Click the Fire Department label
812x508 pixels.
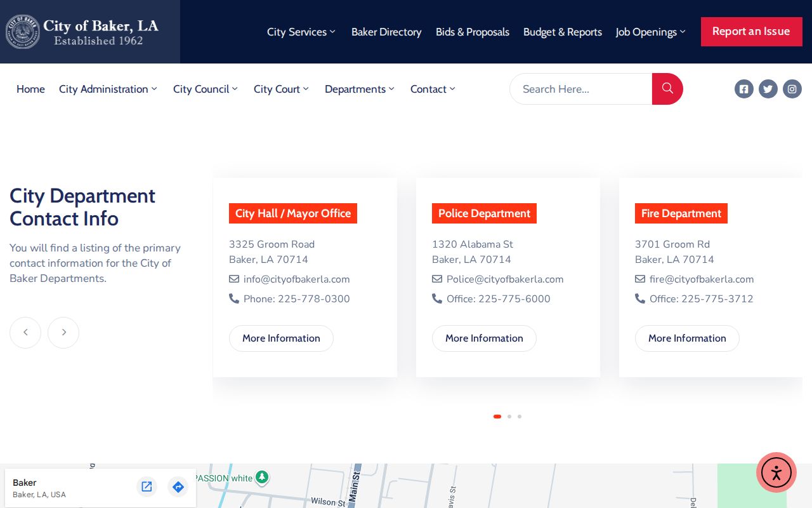(681, 213)
